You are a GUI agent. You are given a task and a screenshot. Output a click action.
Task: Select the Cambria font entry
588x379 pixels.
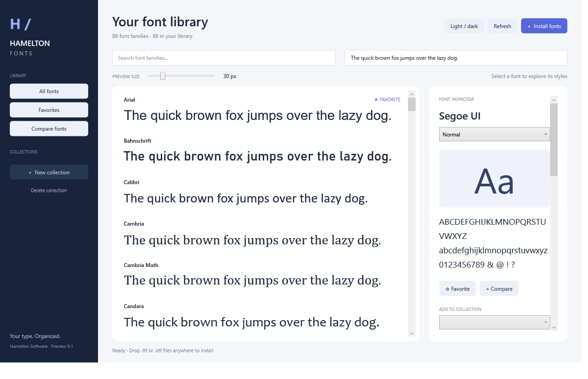click(262, 234)
